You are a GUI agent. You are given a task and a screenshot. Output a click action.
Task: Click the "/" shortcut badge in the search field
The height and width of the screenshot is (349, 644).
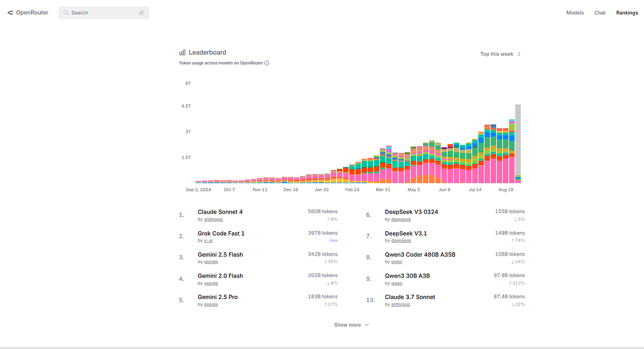point(141,12)
